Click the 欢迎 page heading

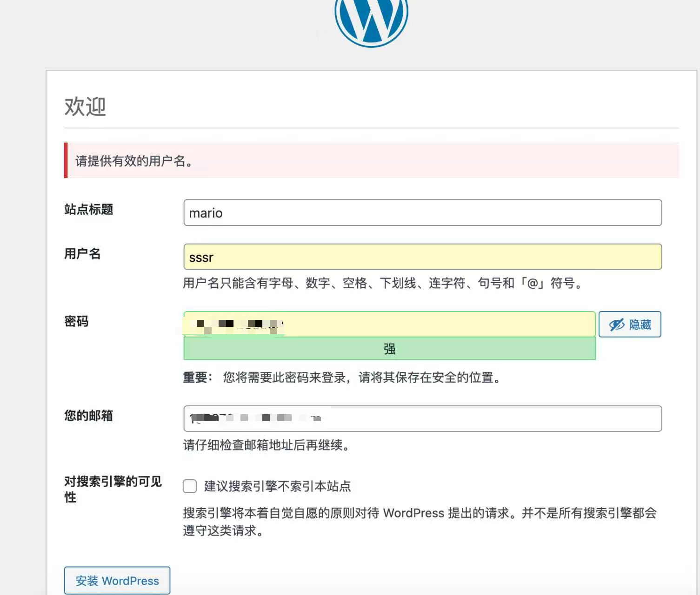(85, 106)
